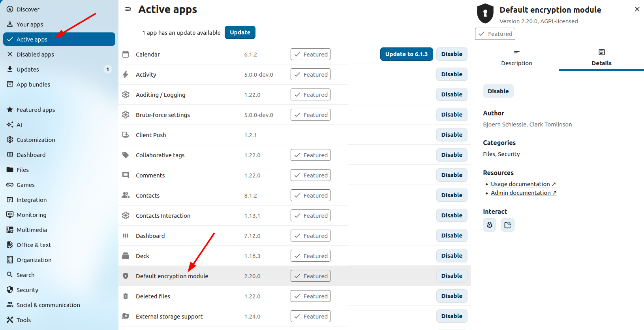
Task: Select the Details tab
Action: (x=601, y=58)
